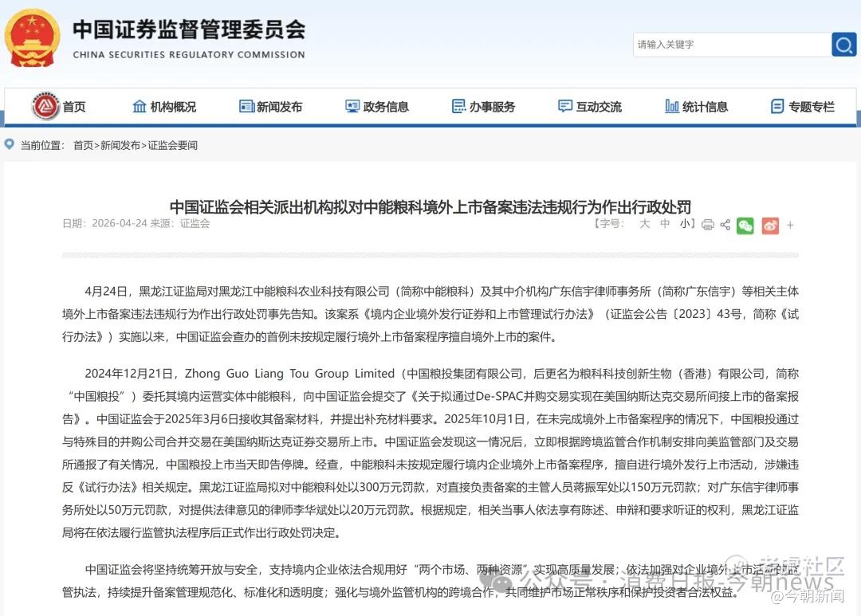861x616 pixels.
Task: Click the article title headline
Action: [x=430, y=207]
